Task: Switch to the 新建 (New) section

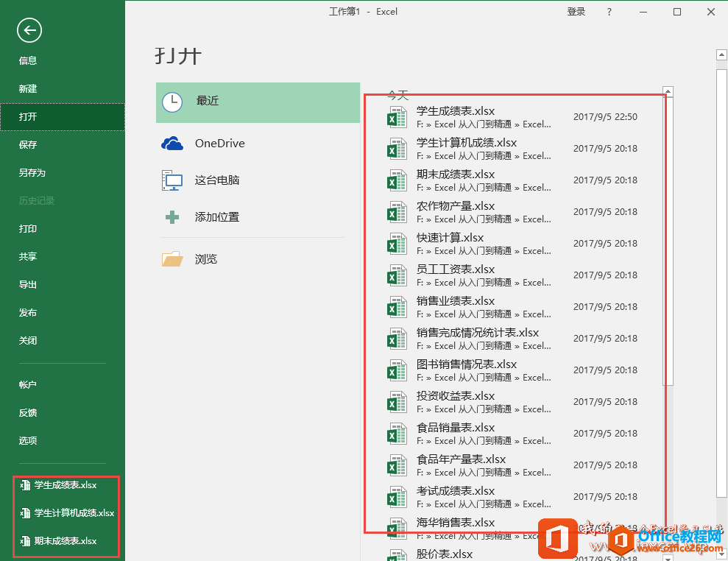Action: (x=28, y=88)
